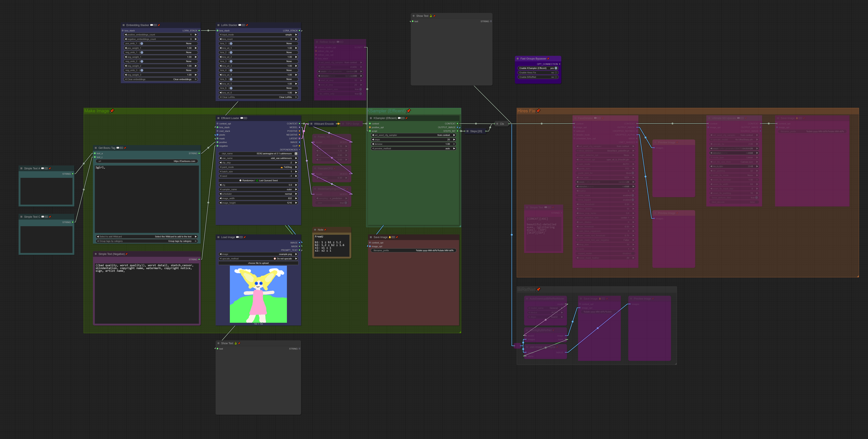The image size is (868, 439).
Task: Open the vae_name combo in Efficient Loader
Action: [258, 158]
